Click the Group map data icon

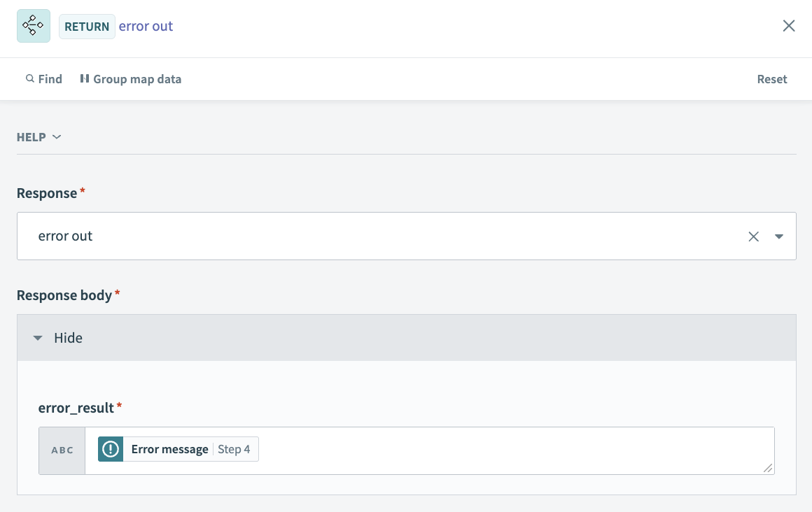[x=84, y=78]
